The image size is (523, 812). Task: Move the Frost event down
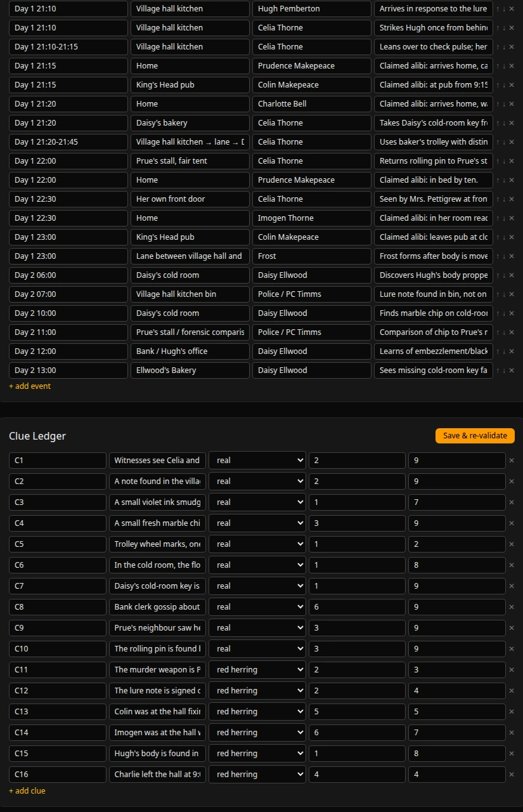coord(504,256)
